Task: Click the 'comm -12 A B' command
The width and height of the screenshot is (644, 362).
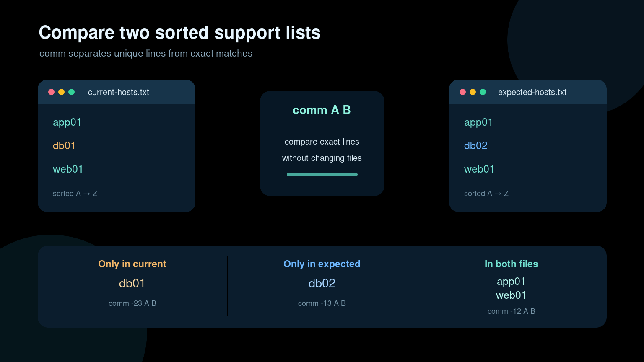Action: coord(512,311)
